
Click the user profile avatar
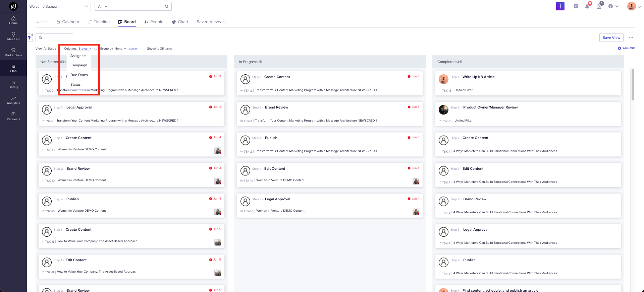[631, 6]
